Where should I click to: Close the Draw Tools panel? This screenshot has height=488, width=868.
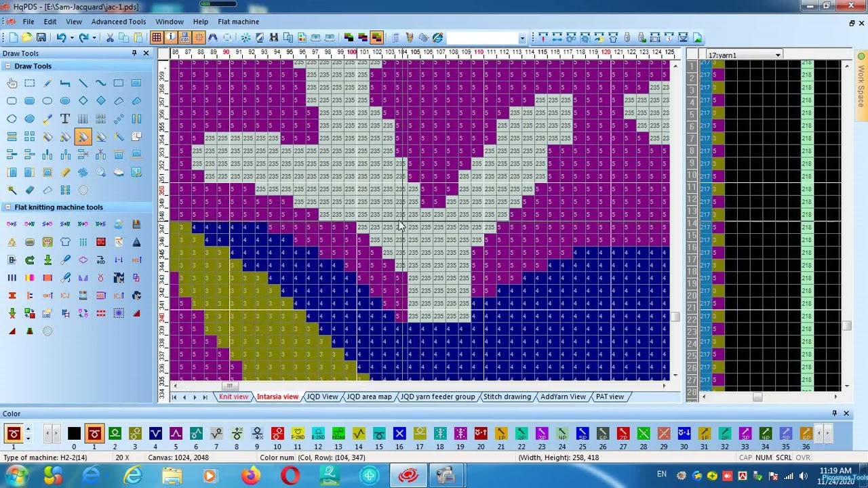pos(146,53)
